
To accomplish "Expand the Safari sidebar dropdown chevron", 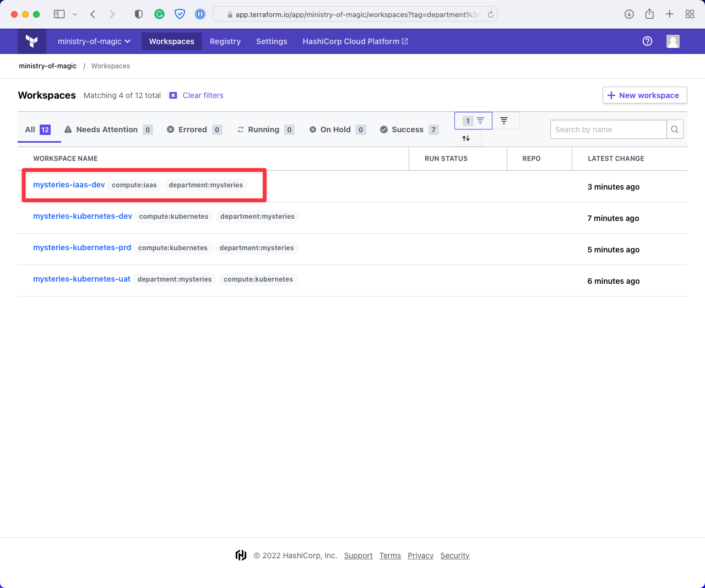I will [x=75, y=14].
